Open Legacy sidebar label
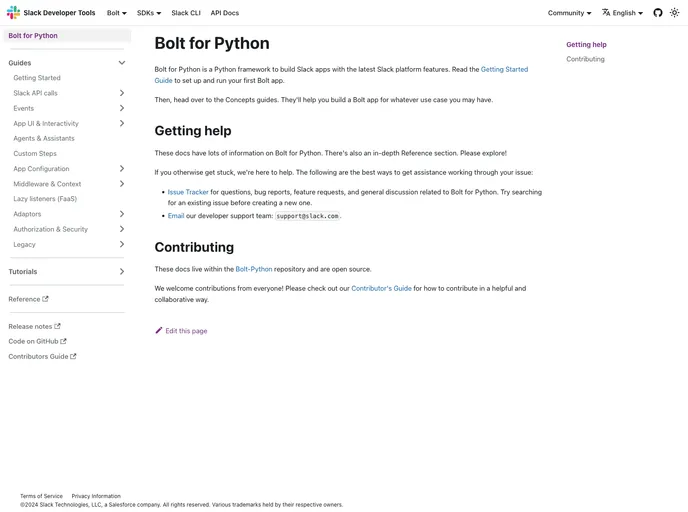 tap(24, 244)
